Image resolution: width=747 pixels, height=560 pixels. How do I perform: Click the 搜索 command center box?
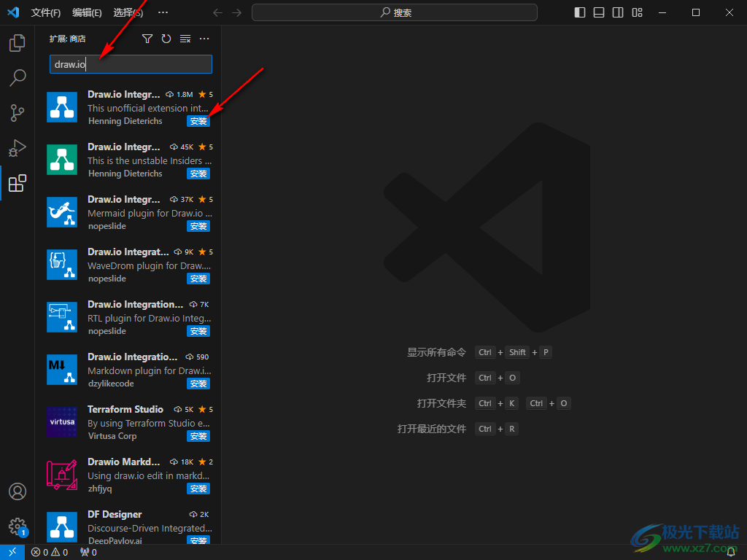pos(395,12)
